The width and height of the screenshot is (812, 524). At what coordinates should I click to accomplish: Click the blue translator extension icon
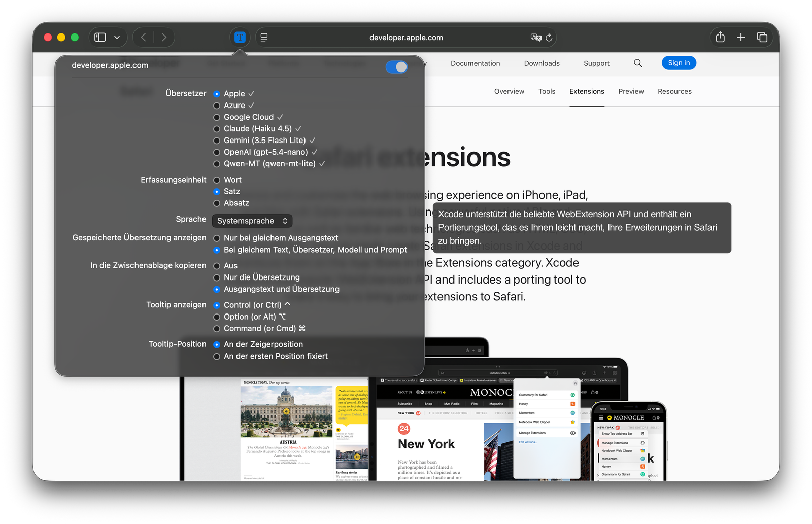pos(240,37)
